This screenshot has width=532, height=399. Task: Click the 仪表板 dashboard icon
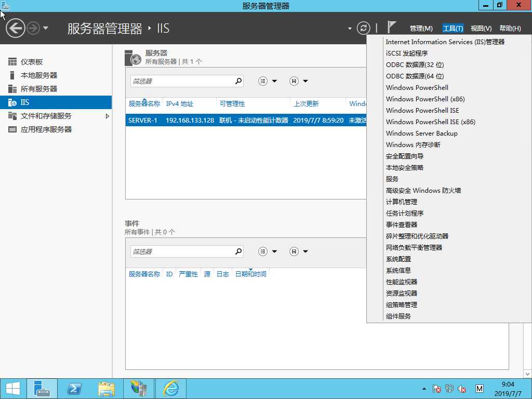[x=12, y=62]
